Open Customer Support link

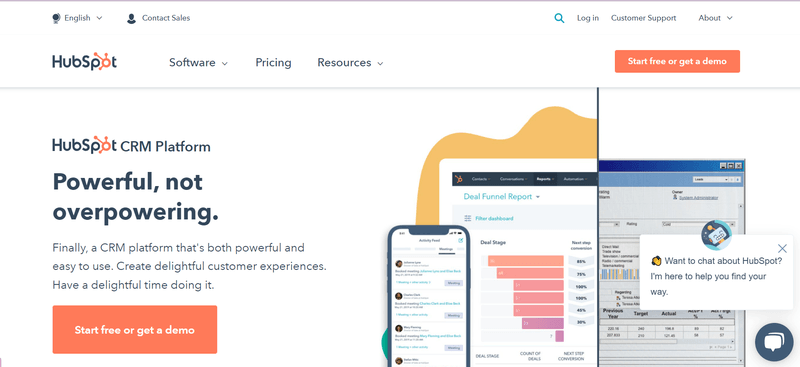[x=643, y=18]
